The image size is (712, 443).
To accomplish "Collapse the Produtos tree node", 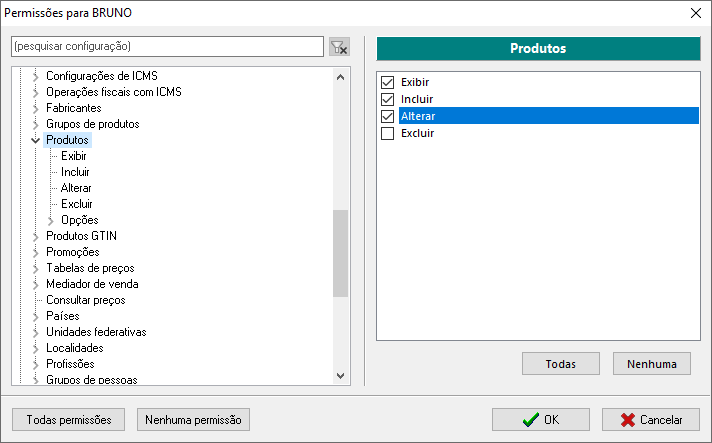I will click(x=36, y=140).
